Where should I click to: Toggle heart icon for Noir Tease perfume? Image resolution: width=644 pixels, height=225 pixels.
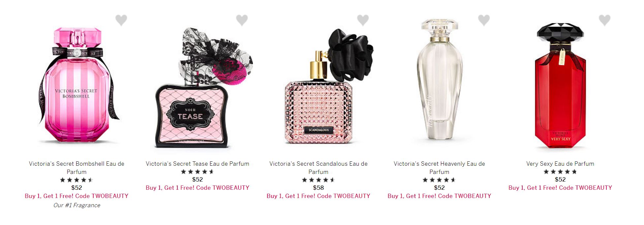[x=242, y=20]
